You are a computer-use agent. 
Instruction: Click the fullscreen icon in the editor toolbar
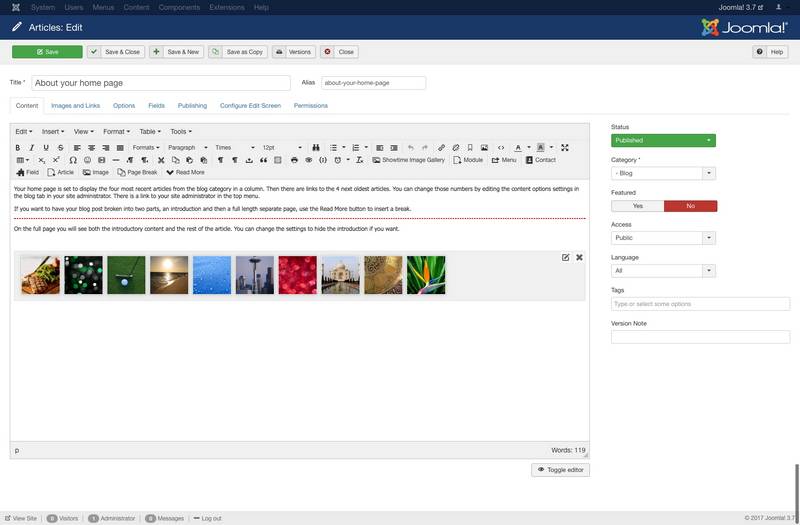click(x=565, y=148)
